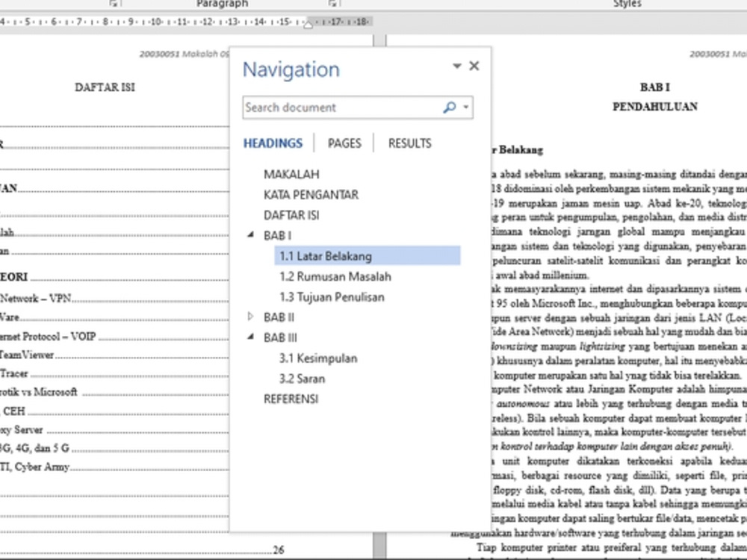Navigate to REFERENSI heading

click(x=291, y=399)
